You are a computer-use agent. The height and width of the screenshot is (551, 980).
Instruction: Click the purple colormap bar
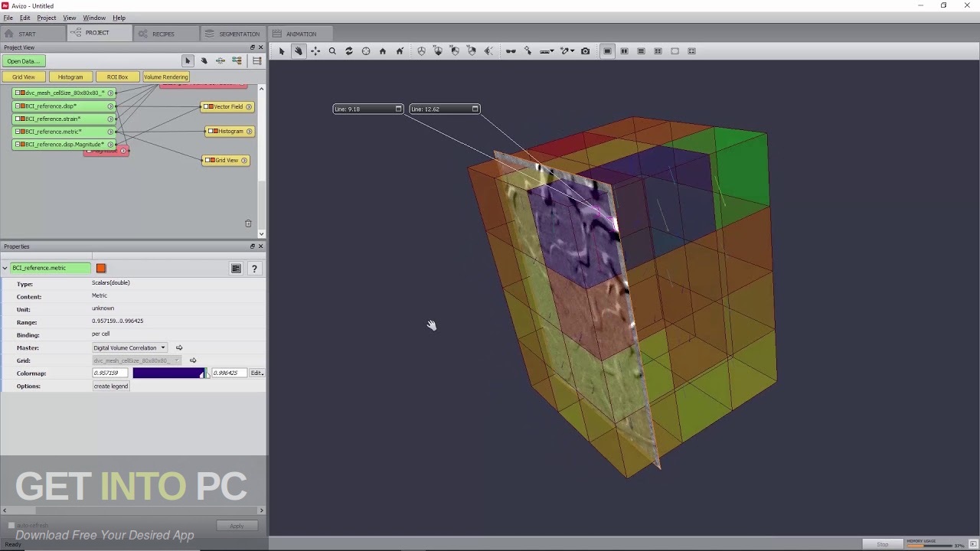168,373
